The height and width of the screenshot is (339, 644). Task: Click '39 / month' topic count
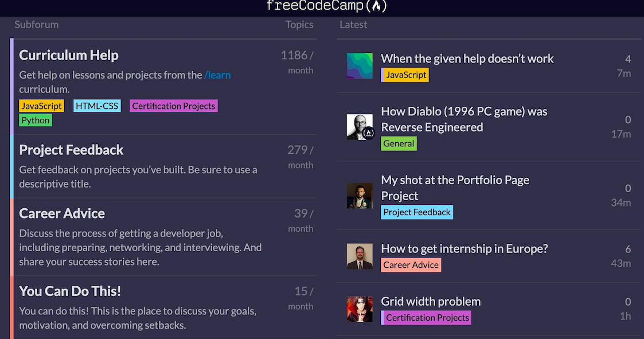pyautogui.click(x=300, y=220)
